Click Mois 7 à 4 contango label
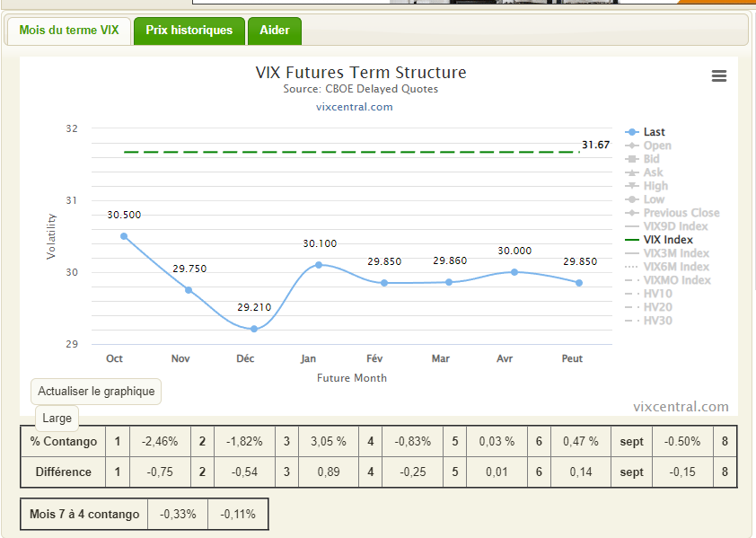 click(x=84, y=515)
